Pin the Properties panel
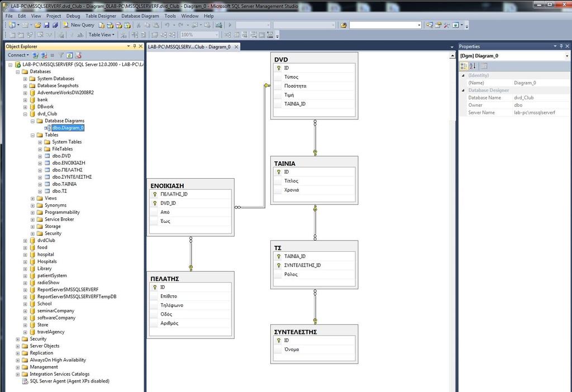572x392 pixels. [561, 46]
